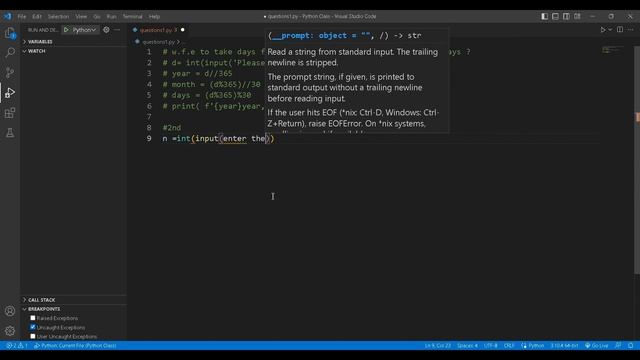Select the questions1.py editor tab
Image resolution: width=640 pixels, height=360 pixels.
[158, 30]
